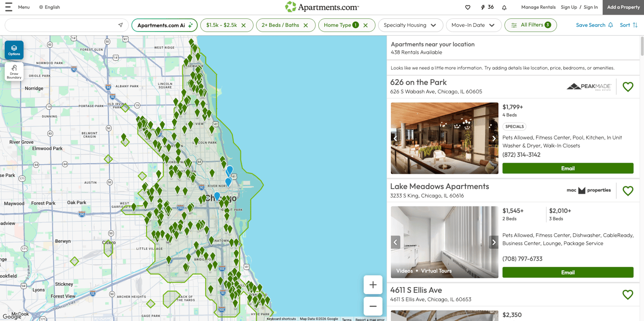Open the hamburger Menu icon
This screenshot has width=644, height=321.
[8, 7]
